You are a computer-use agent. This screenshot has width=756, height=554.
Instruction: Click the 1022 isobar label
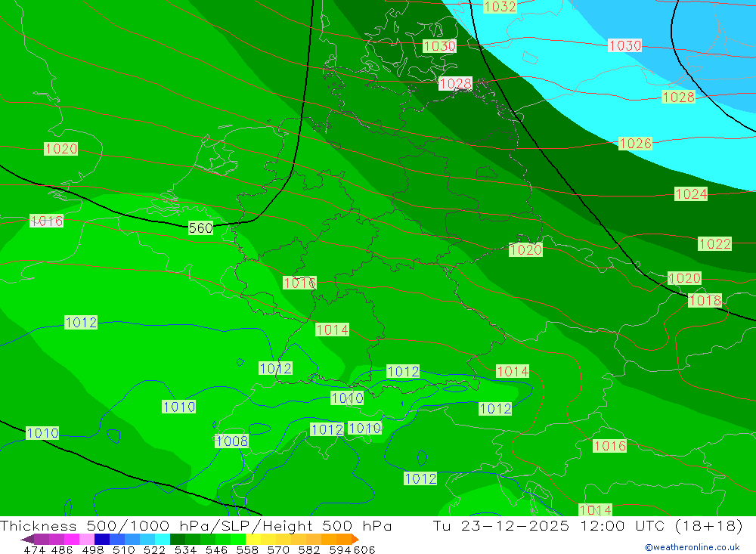(x=714, y=243)
